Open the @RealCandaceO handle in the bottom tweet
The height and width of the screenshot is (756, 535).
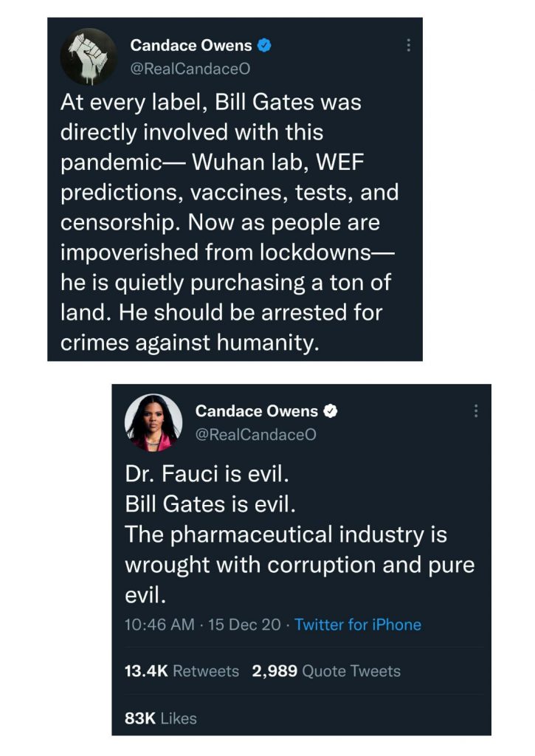(x=255, y=435)
